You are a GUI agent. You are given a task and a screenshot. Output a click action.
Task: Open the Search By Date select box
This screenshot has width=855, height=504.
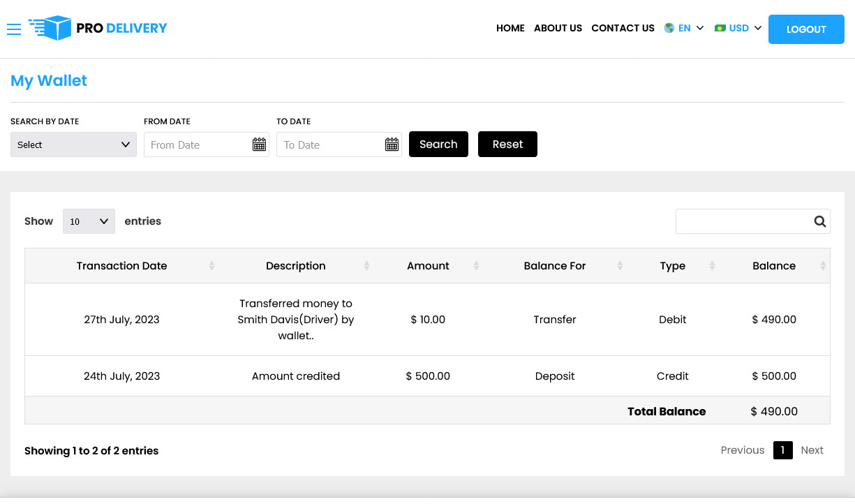[x=73, y=144]
